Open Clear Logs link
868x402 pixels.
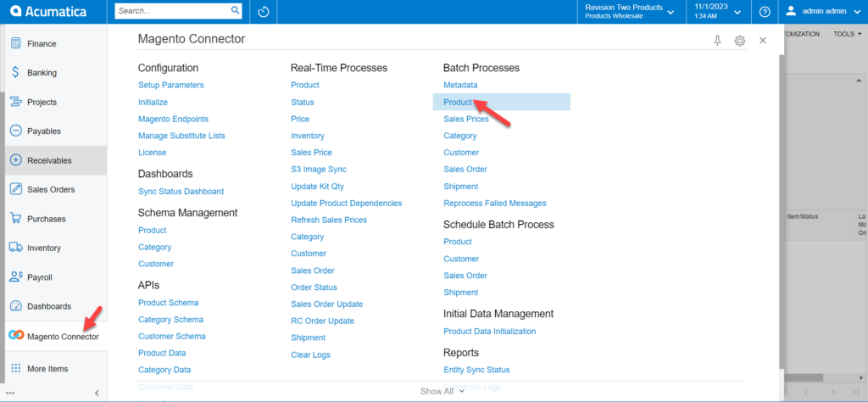pos(310,355)
